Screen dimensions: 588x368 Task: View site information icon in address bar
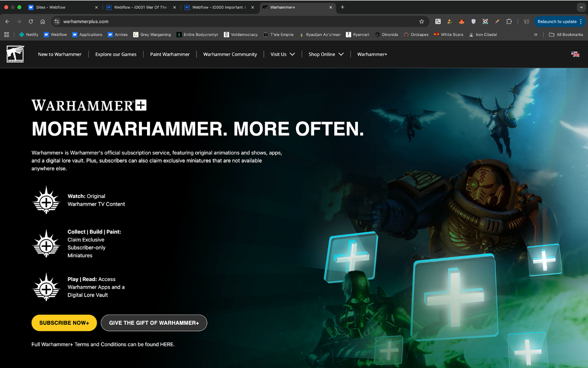(x=57, y=22)
